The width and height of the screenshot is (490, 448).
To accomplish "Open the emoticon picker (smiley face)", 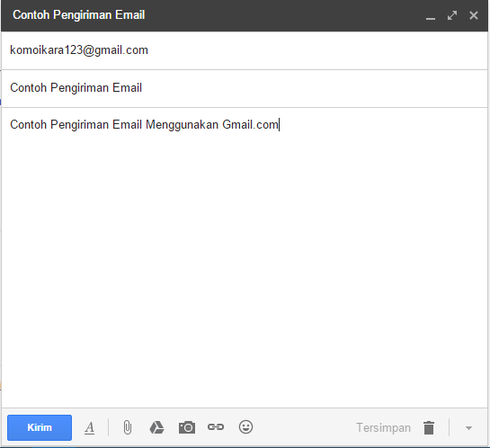I will 245,427.
